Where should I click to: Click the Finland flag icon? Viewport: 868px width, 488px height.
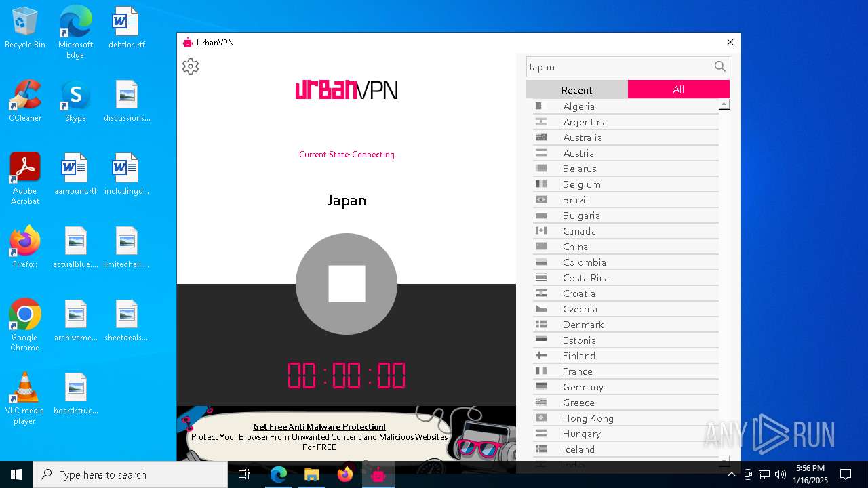[541, 355]
